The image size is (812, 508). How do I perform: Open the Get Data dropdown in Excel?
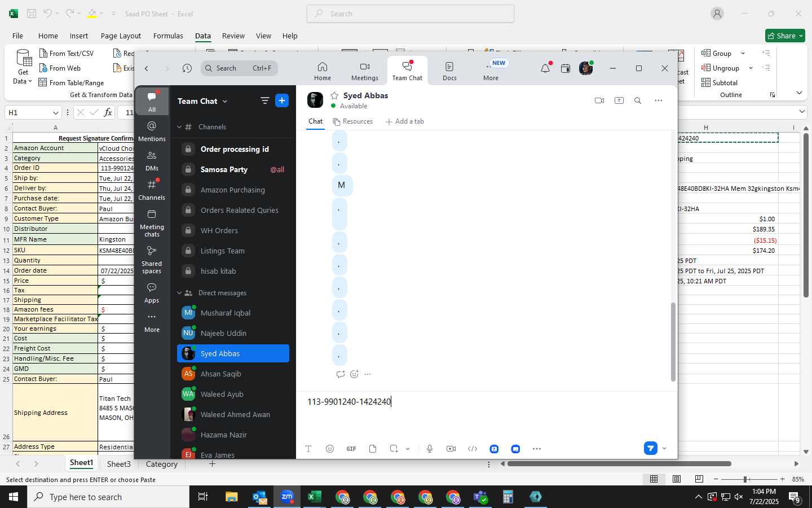point(23,68)
